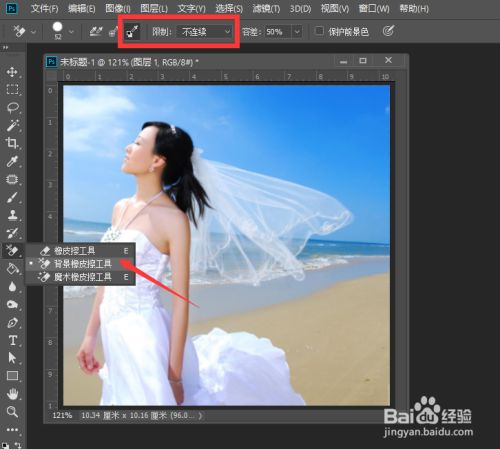
Task: Select the Lasso tool
Action: point(12,107)
